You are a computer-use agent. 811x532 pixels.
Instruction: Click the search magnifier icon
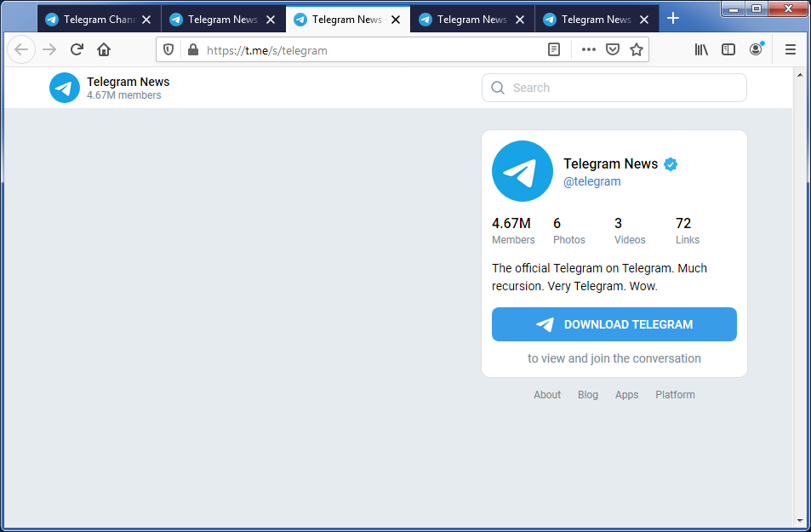[x=498, y=88]
